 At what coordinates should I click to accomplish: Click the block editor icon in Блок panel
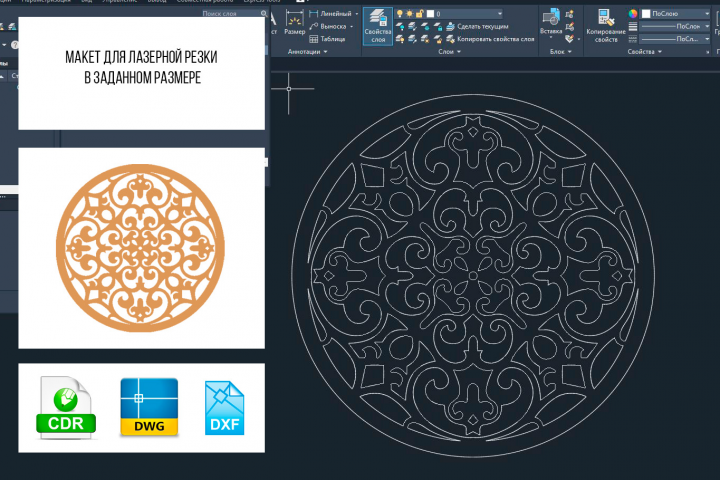tap(569, 27)
